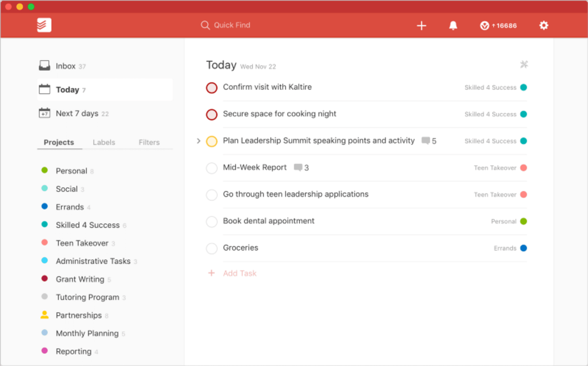This screenshot has height=366, width=588.
Task: Click the Inbox tray icon
Action: click(x=44, y=66)
